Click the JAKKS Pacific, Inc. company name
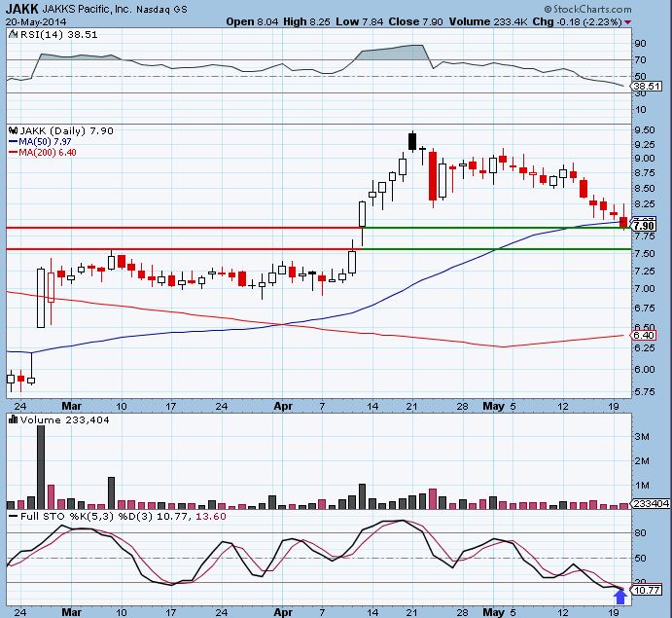 (87, 9)
